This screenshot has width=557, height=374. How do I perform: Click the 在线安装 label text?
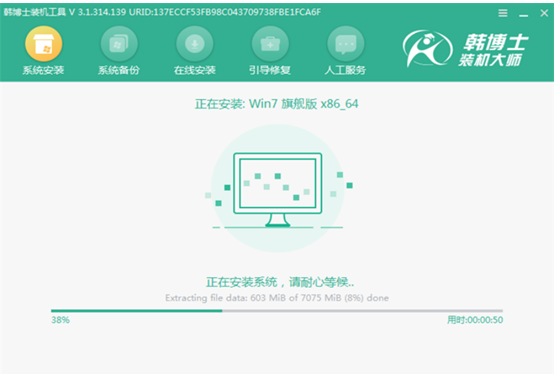(195, 70)
